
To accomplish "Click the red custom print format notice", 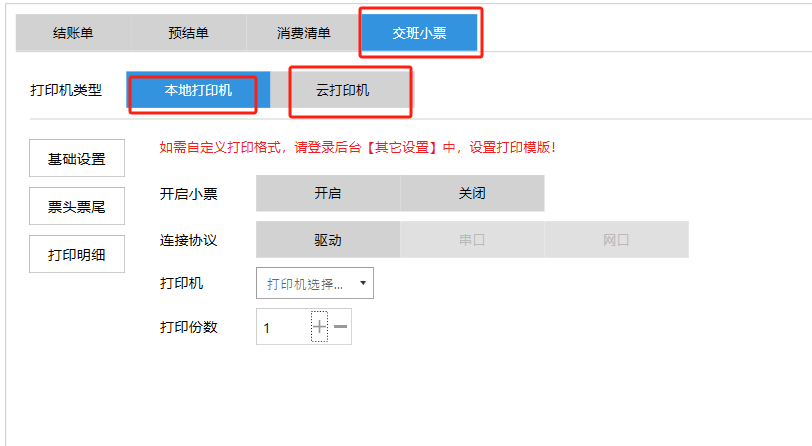I will [x=357, y=147].
